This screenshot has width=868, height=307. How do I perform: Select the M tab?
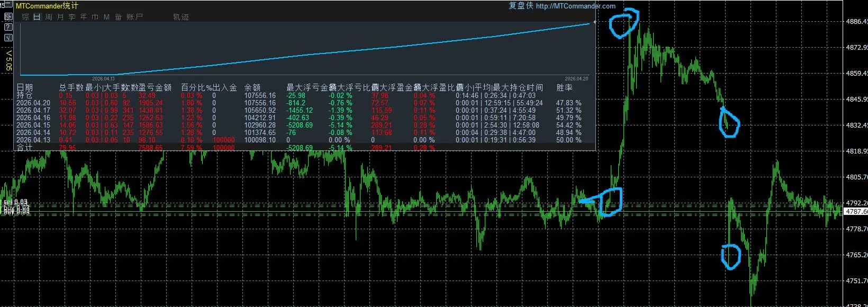click(x=106, y=17)
